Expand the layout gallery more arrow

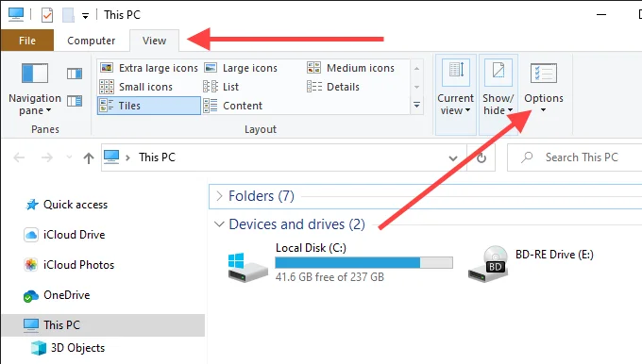[x=416, y=105]
